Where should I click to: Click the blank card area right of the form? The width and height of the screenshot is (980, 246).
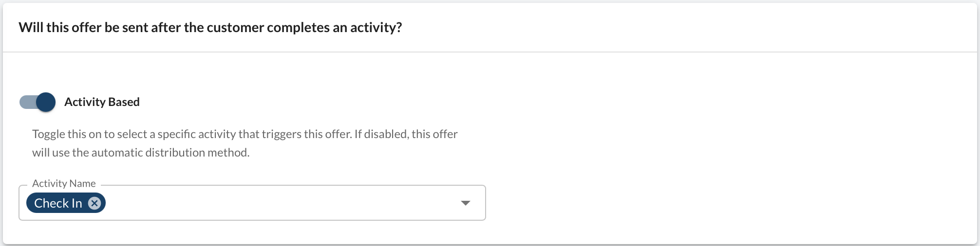click(x=731, y=146)
